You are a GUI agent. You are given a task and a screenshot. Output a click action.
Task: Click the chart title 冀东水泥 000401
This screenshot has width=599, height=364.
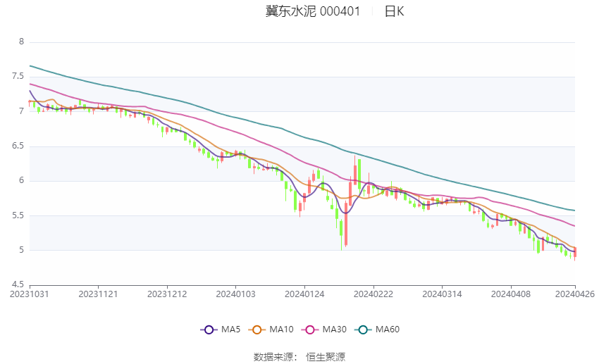(313, 11)
